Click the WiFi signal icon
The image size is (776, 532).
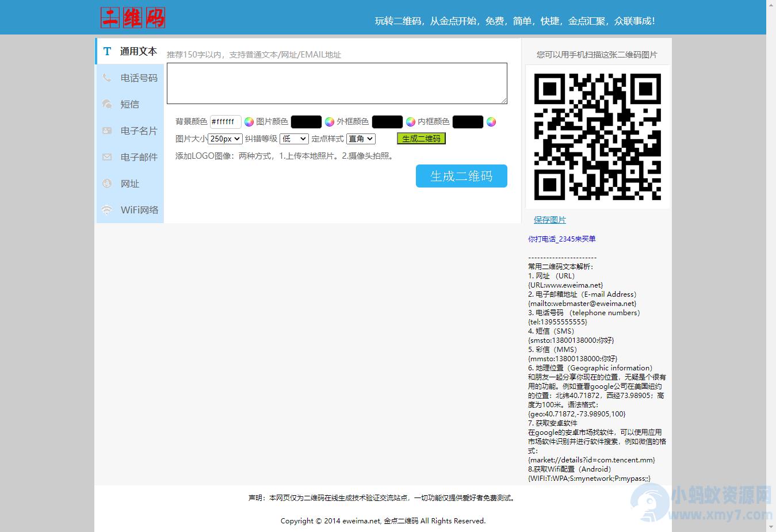pos(107,210)
